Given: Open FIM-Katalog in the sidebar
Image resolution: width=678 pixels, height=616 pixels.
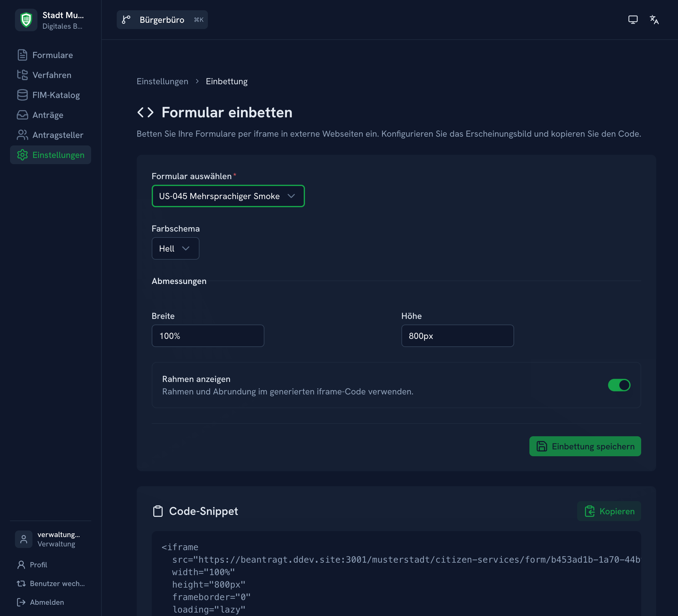Looking at the screenshot, I should coord(51,95).
